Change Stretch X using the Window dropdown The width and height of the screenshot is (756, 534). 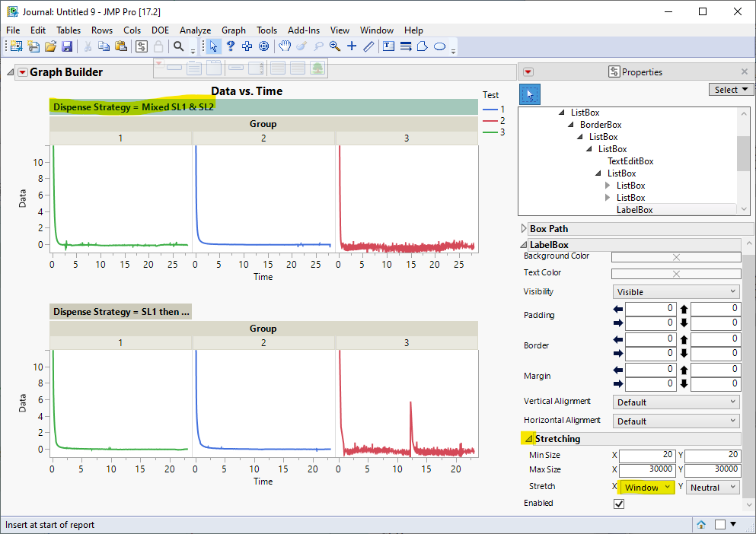tap(646, 487)
